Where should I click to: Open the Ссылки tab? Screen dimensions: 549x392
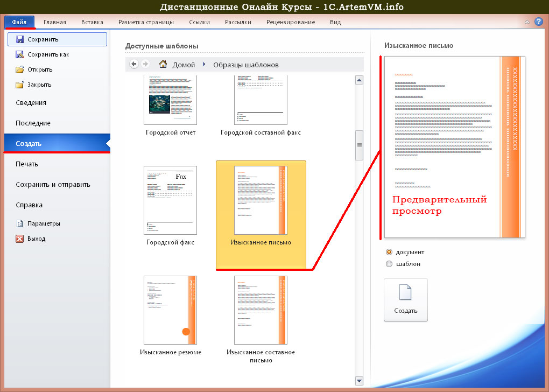pyautogui.click(x=199, y=22)
